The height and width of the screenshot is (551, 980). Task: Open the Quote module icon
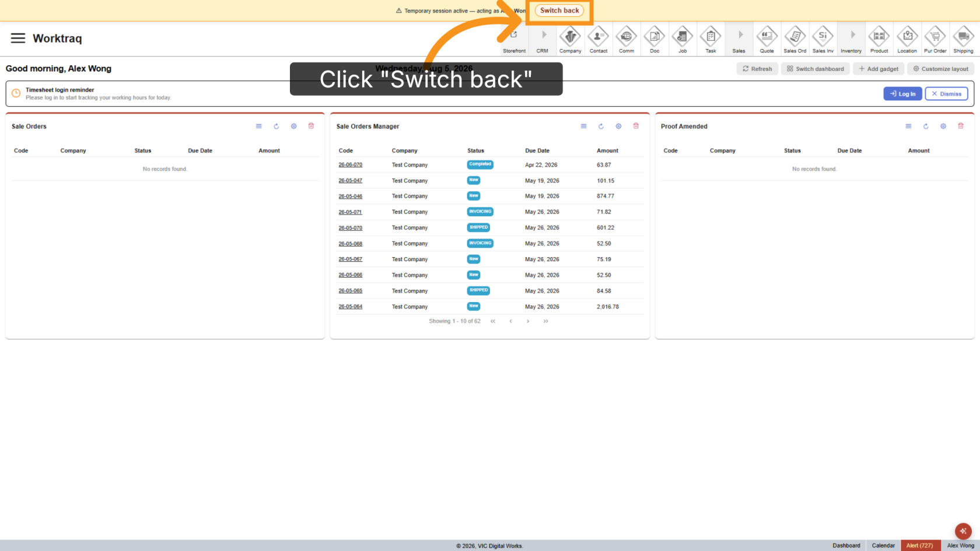tap(766, 39)
